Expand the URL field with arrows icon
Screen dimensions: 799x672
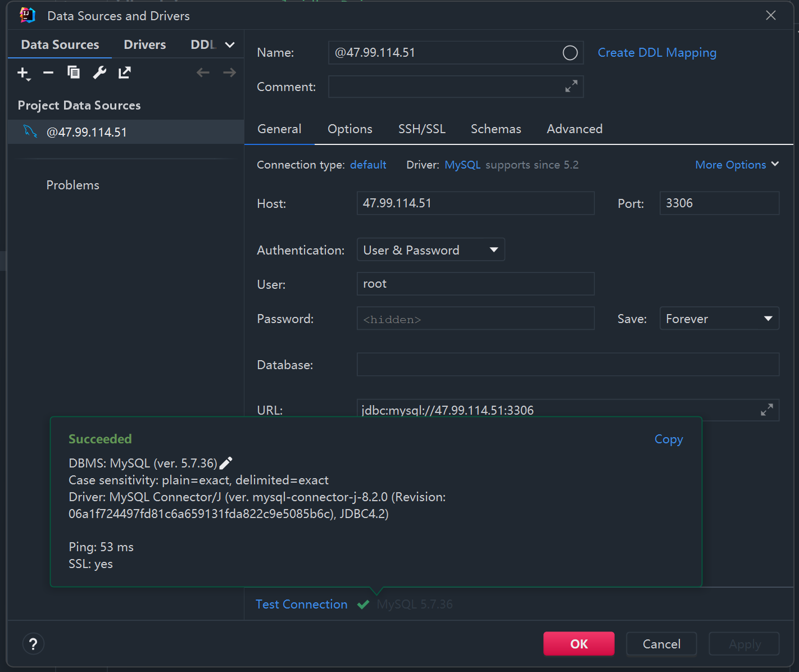tap(767, 410)
